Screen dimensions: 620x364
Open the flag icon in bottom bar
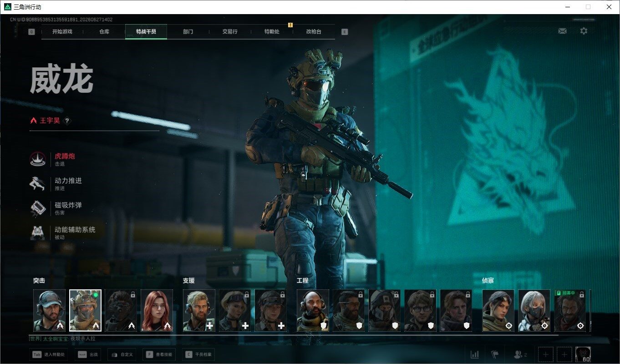pyautogui.click(x=495, y=354)
